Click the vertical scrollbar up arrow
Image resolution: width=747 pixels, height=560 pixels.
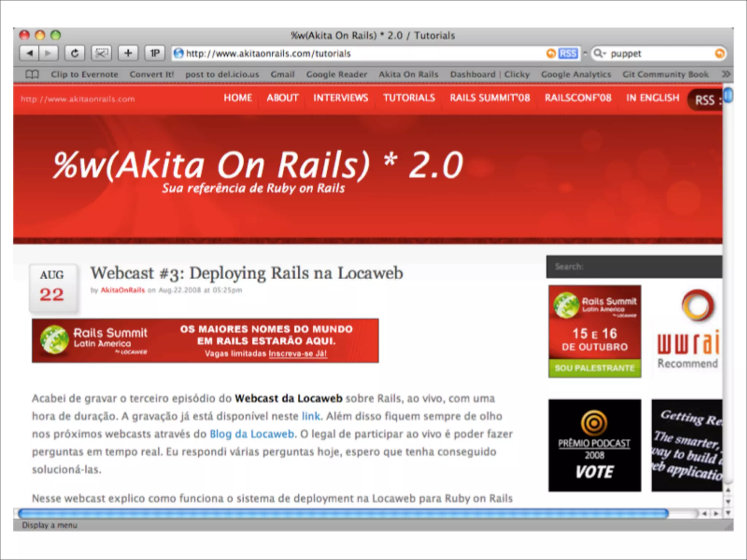tap(728, 491)
